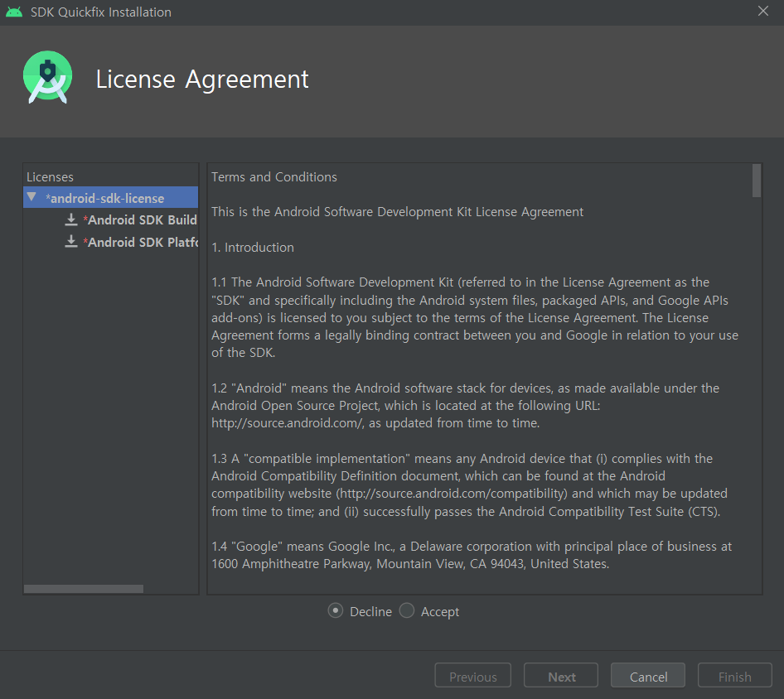Click the 'License Agreement' title
This screenshot has height=699, width=784.
tap(202, 79)
